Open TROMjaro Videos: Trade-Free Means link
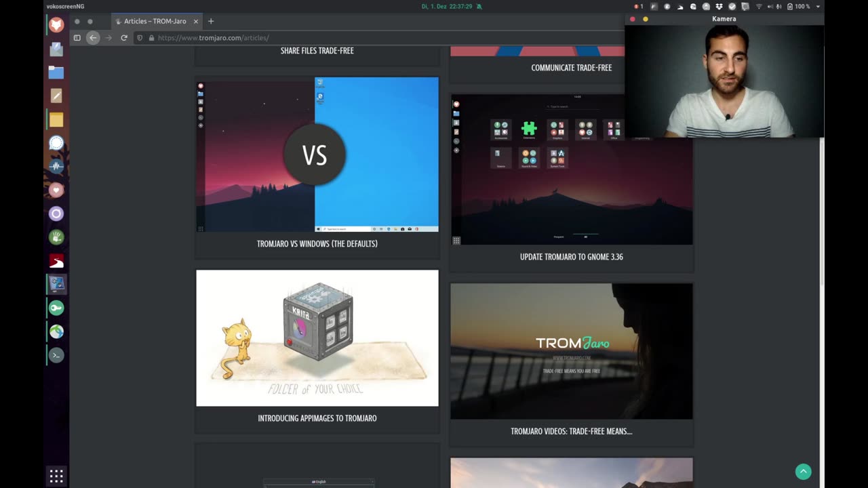Screen dimensions: 868x488 point(571,431)
